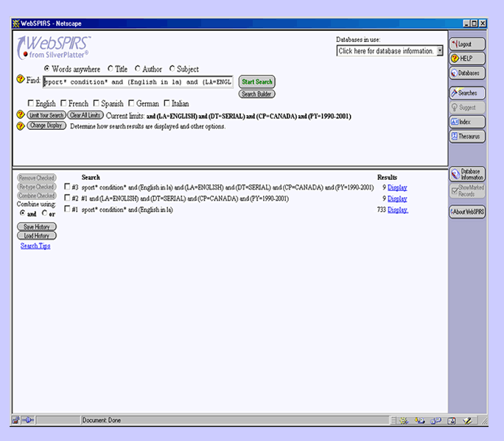Click the Suggest sidebar button
Screen dimensions: 504x441
click(467, 108)
